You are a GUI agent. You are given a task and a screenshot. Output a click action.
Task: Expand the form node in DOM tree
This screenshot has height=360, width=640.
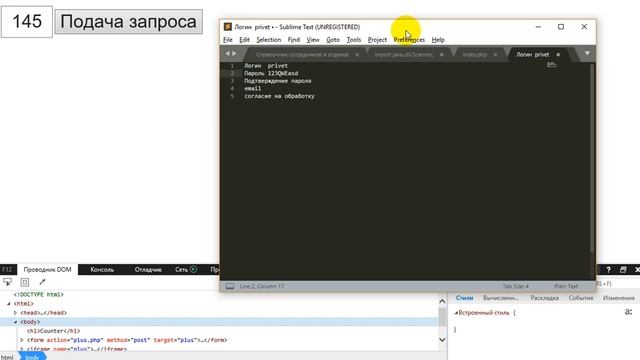tap(22, 340)
